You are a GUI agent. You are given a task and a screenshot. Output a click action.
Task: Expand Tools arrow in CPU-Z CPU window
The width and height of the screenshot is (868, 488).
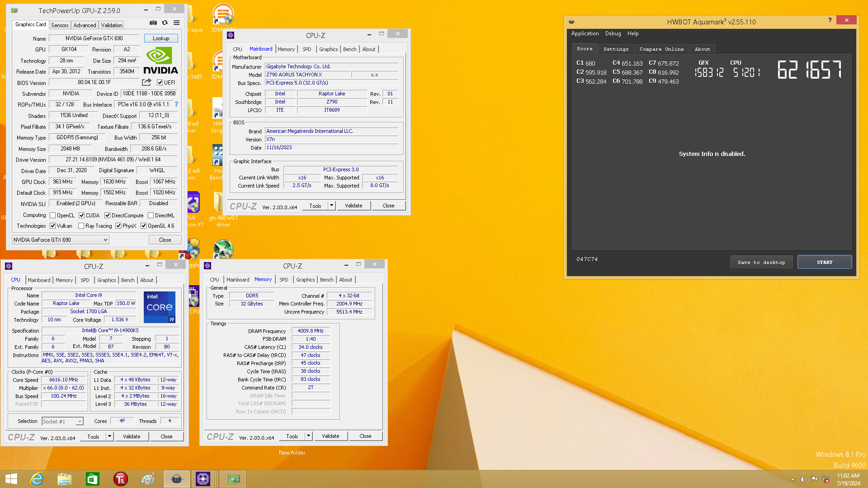point(109,436)
